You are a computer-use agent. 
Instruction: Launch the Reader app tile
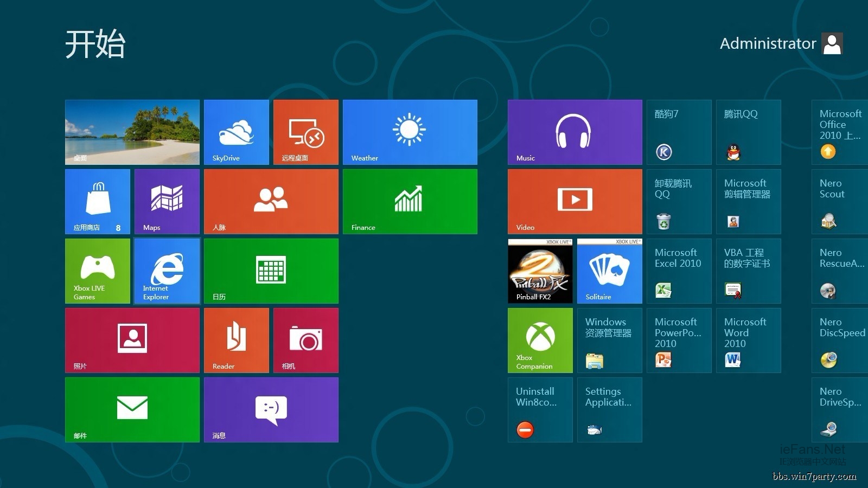tap(236, 341)
